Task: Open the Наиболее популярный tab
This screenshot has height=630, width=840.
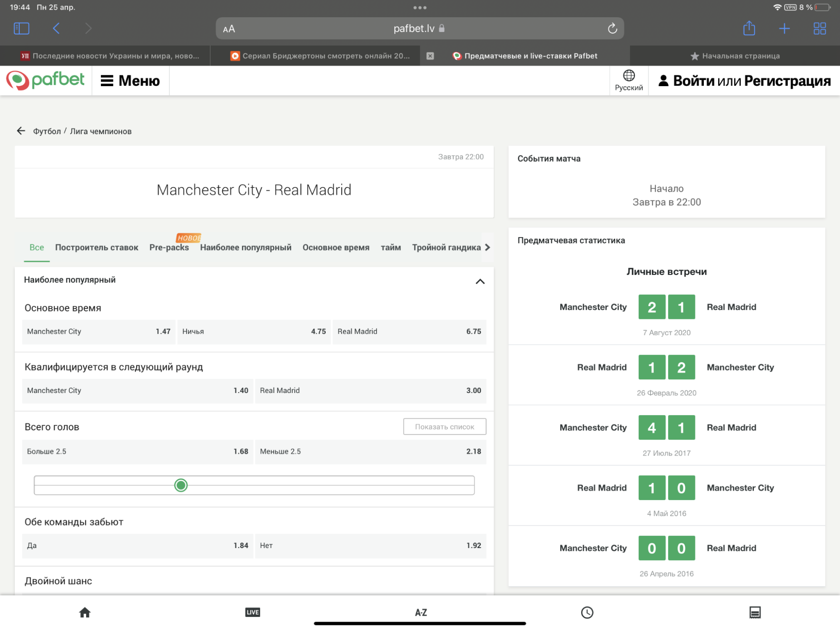Action: [x=246, y=248]
